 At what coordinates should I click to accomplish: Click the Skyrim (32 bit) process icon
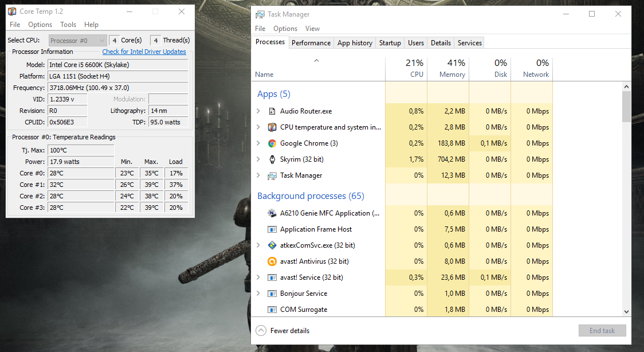[272, 159]
